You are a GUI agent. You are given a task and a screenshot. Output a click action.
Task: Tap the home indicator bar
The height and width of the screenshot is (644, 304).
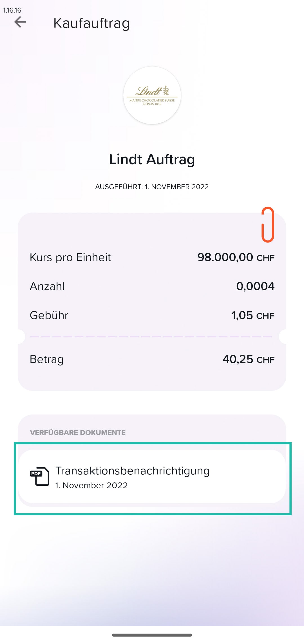tap(152, 635)
